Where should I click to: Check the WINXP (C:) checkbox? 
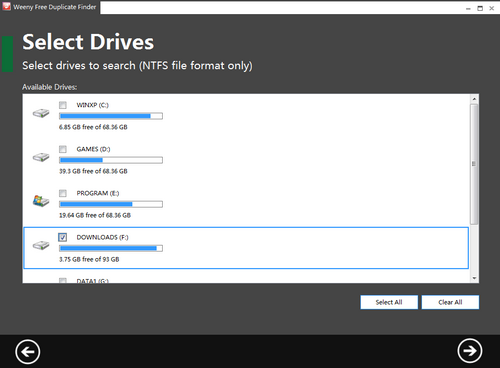tap(63, 105)
